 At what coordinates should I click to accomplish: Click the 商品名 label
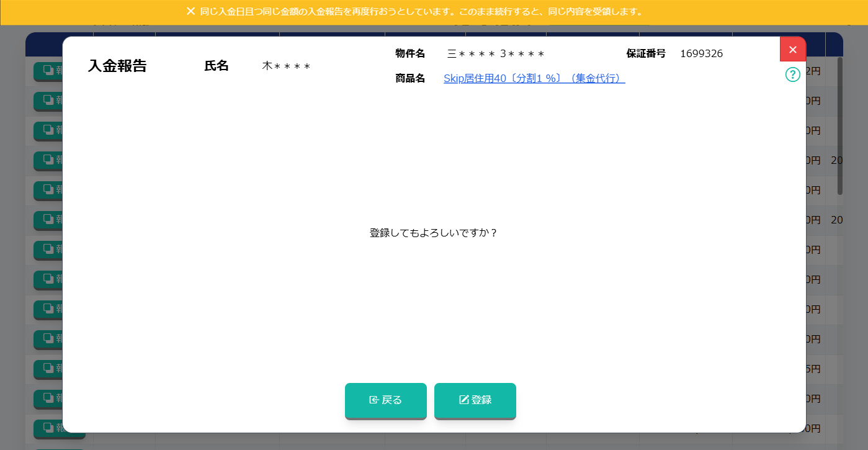(410, 78)
